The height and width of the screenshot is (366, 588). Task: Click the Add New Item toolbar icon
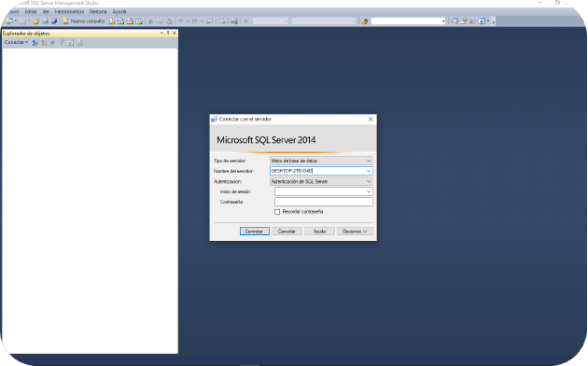point(23,21)
